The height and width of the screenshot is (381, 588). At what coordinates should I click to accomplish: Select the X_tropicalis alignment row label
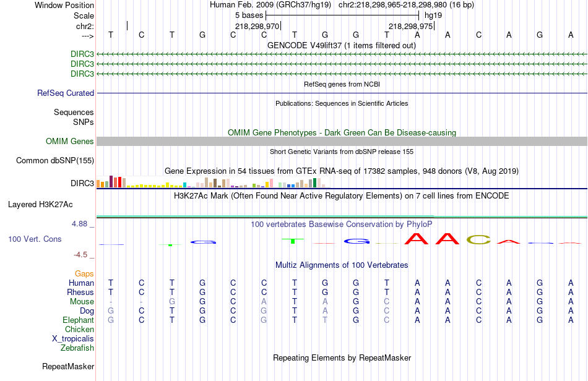73,339
